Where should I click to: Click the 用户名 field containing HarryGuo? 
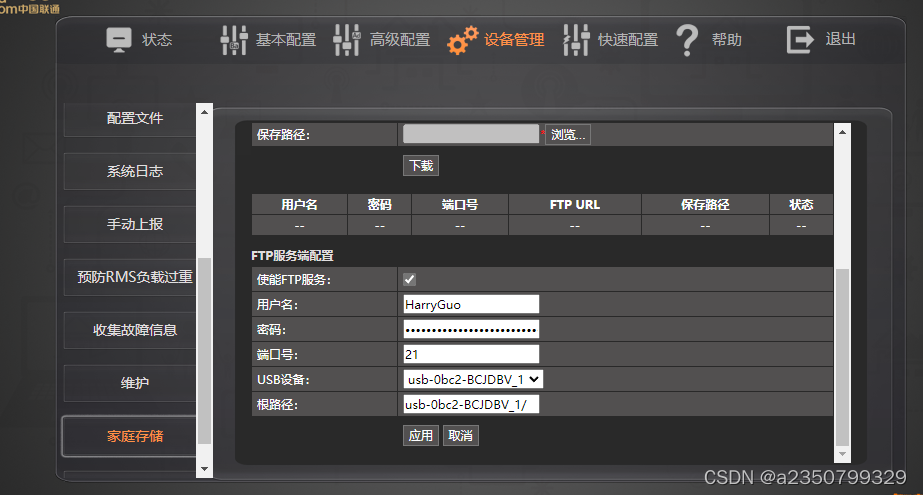[x=471, y=304]
